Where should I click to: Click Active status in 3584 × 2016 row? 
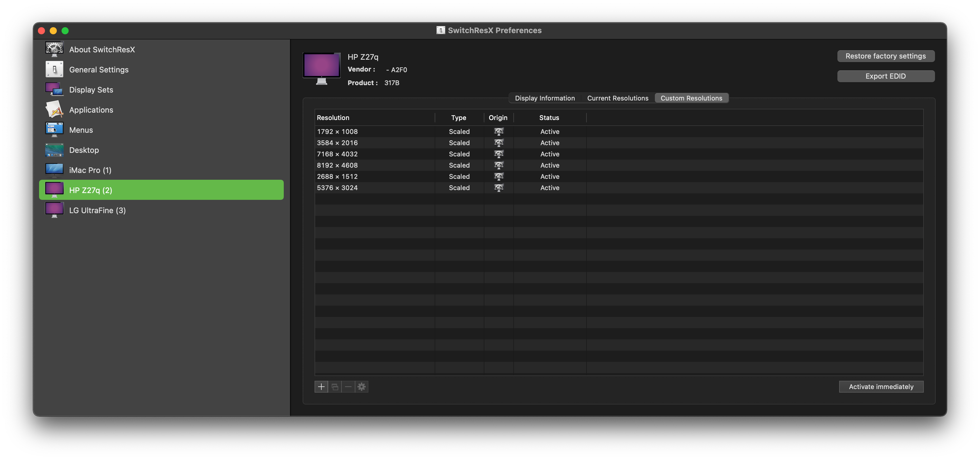click(x=550, y=142)
